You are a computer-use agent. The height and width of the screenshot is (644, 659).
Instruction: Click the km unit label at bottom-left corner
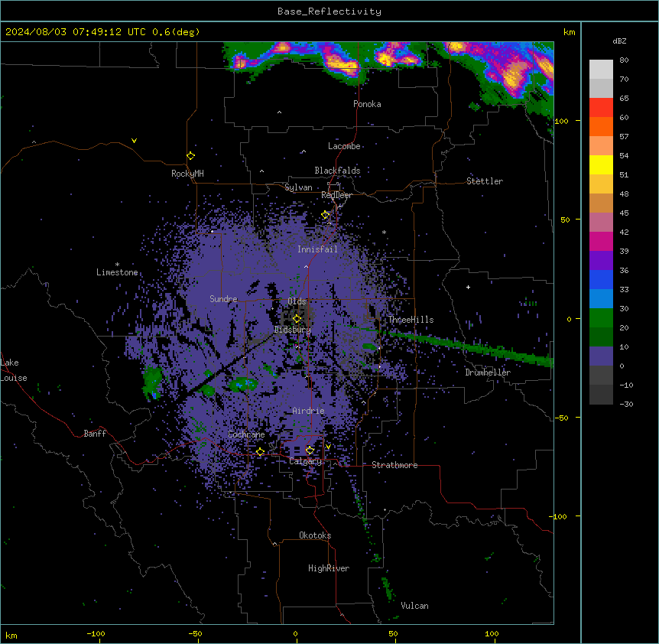click(11, 635)
